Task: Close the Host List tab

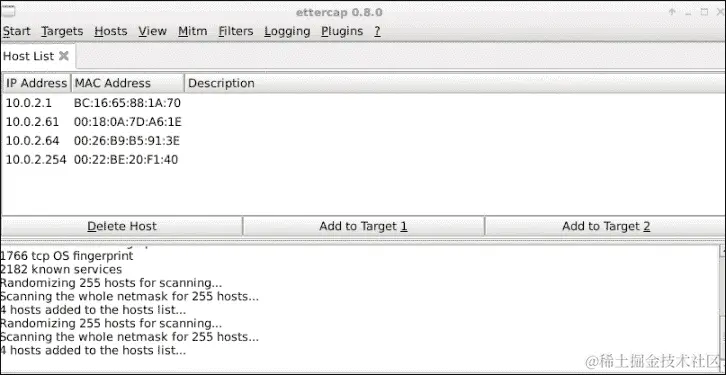Action: tap(64, 56)
